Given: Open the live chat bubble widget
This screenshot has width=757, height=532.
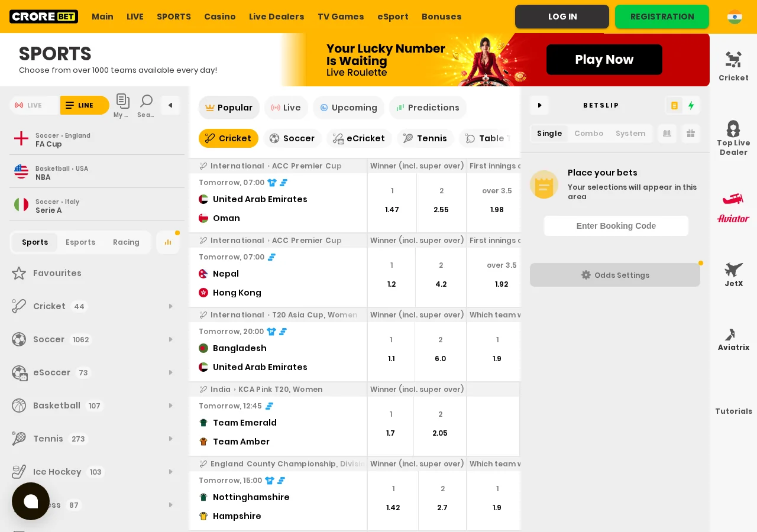Looking at the screenshot, I should [31, 501].
